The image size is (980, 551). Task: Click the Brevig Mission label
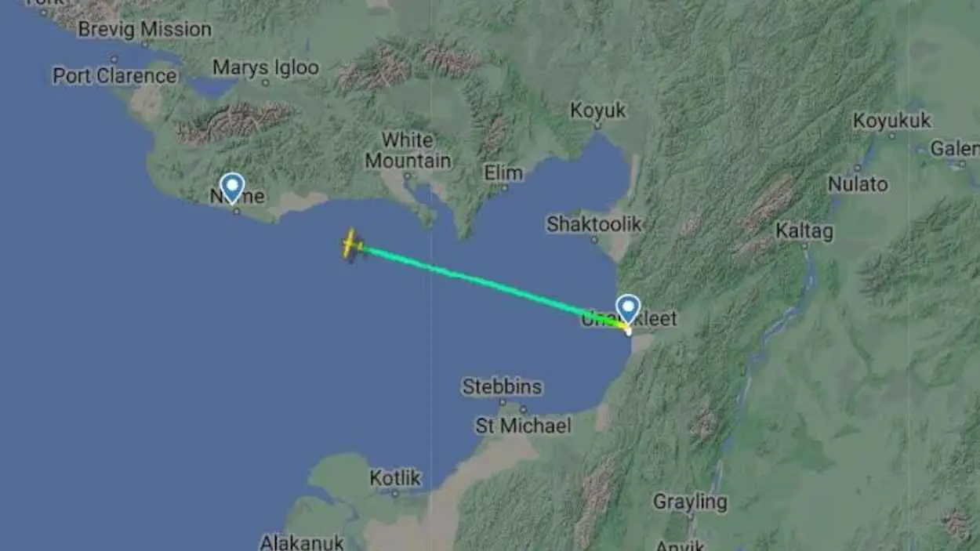click(x=144, y=30)
